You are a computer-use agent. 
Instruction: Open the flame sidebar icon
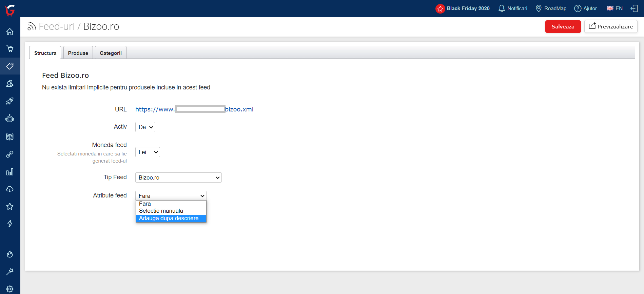coord(10,254)
